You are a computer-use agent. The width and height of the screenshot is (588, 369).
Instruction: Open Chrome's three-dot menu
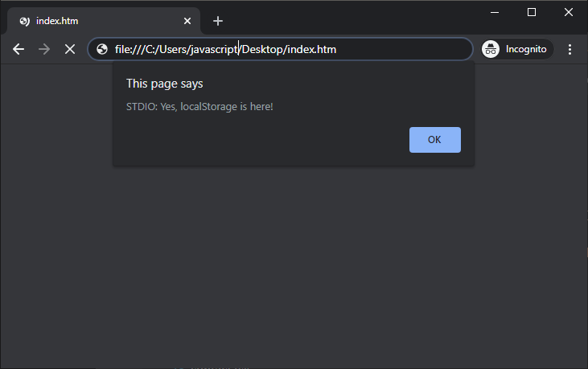tap(569, 49)
